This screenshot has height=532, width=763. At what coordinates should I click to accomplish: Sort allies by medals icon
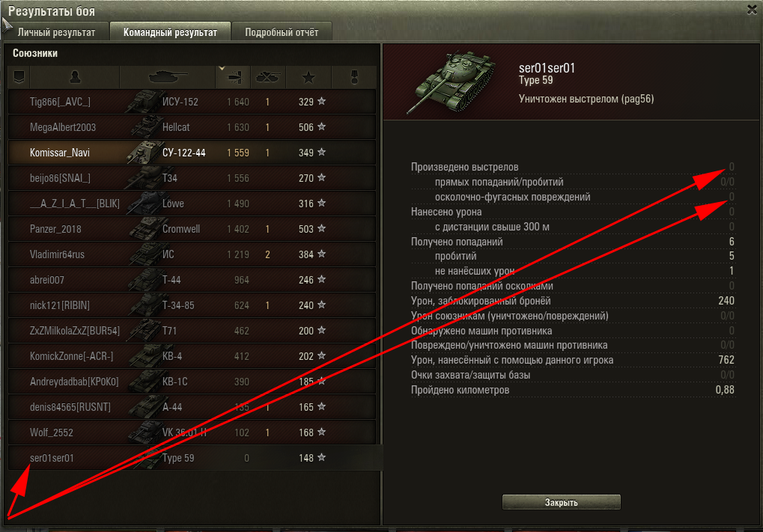354,77
